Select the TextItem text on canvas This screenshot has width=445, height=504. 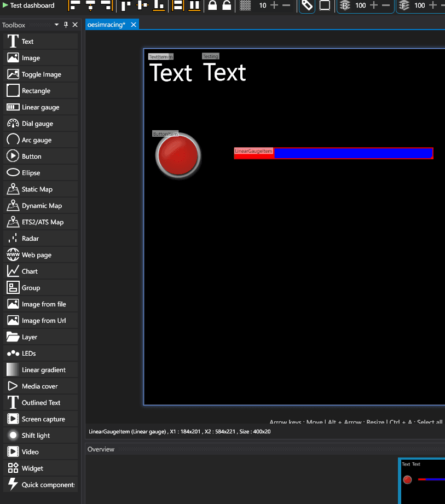tap(171, 73)
